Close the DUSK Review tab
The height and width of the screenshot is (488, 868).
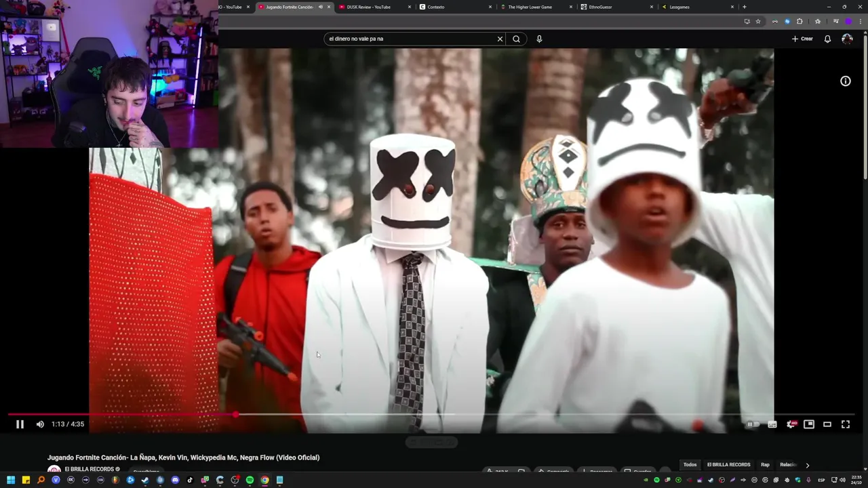(410, 7)
